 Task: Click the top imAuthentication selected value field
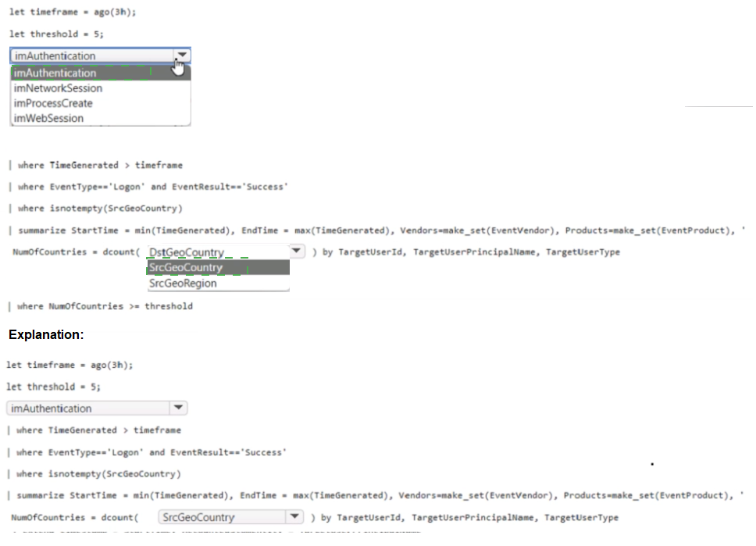(x=90, y=55)
